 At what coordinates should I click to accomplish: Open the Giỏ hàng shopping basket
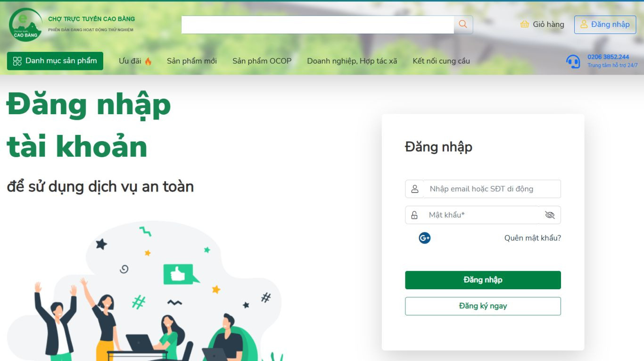tap(542, 25)
